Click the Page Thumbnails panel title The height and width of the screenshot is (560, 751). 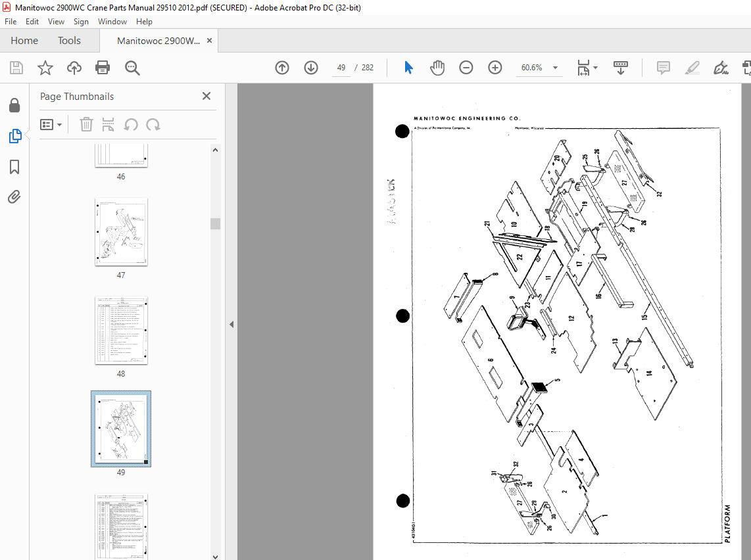pos(77,96)
